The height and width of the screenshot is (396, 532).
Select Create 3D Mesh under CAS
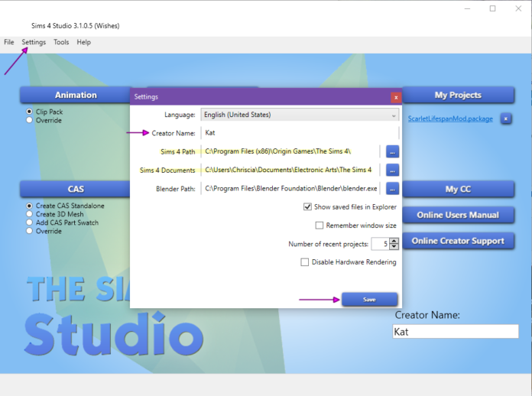tap(30, 214)
